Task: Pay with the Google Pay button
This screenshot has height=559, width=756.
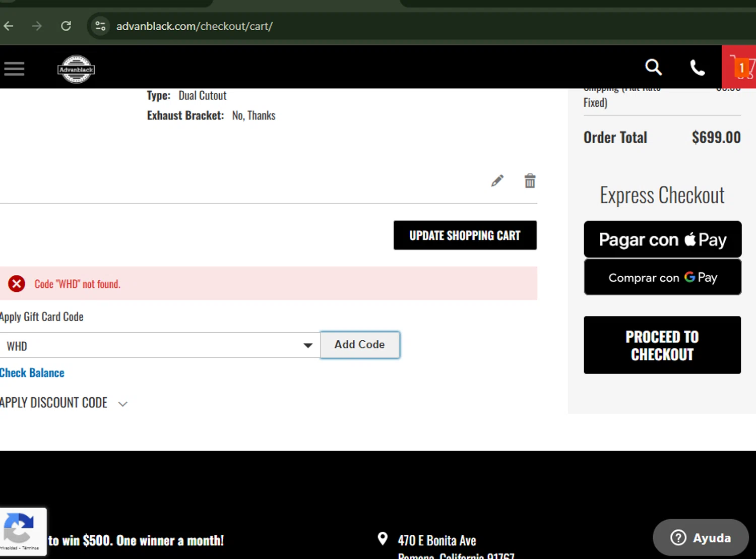Action: (662, 277)
